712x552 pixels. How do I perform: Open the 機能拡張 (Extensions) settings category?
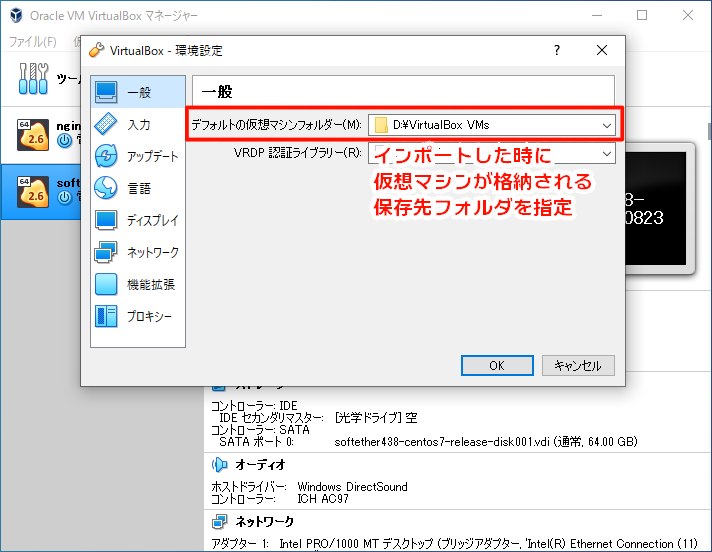pos(138,284)
